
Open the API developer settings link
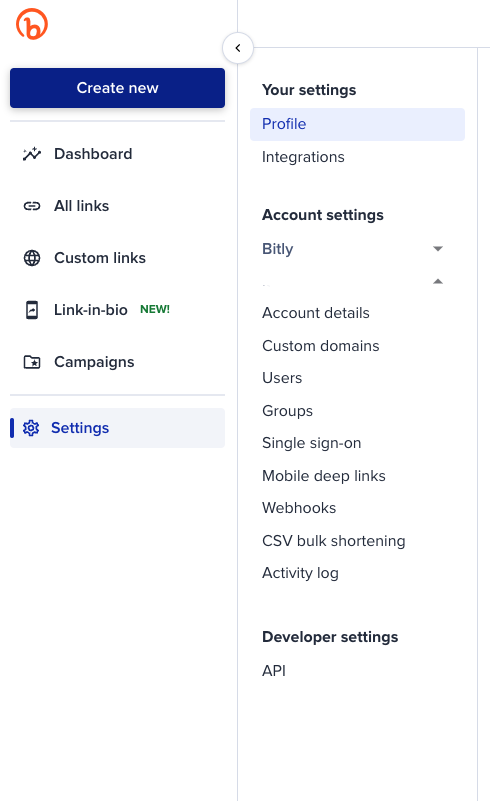pos(274,671)
